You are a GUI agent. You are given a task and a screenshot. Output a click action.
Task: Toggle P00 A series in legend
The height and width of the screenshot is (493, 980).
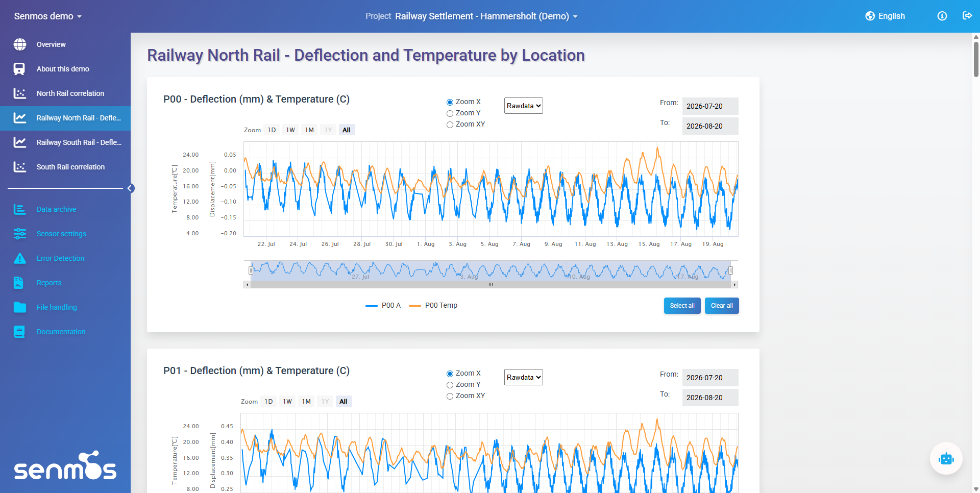[383, 305]
